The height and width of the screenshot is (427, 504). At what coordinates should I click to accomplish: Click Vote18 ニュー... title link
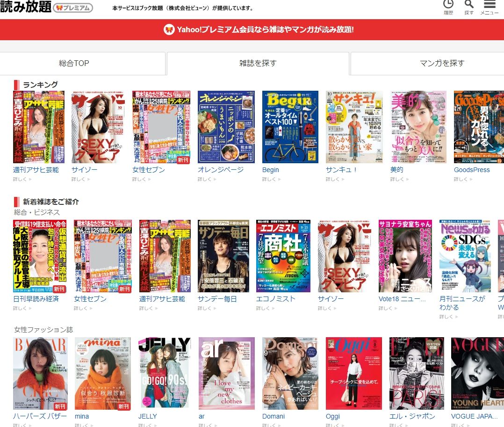402,299
